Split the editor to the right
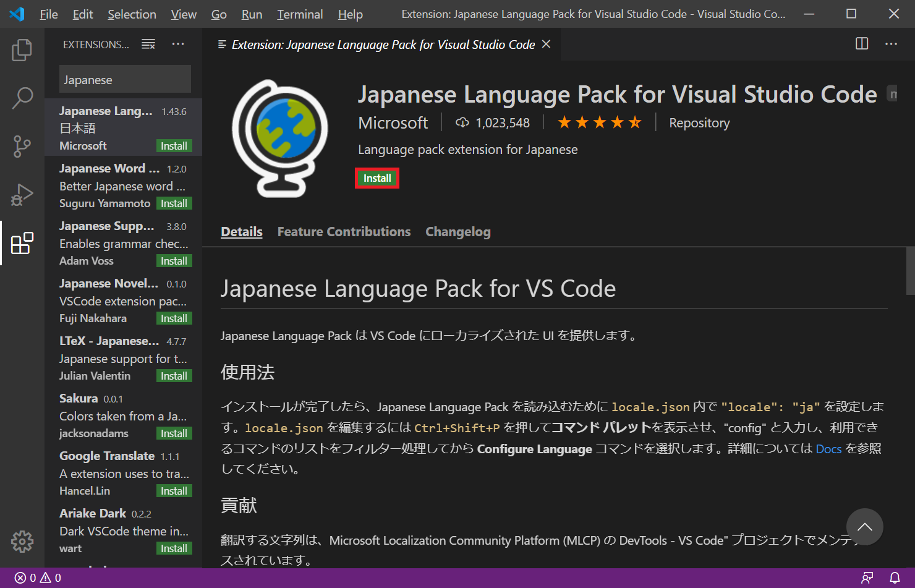915x588 pixels. [862, 44]
